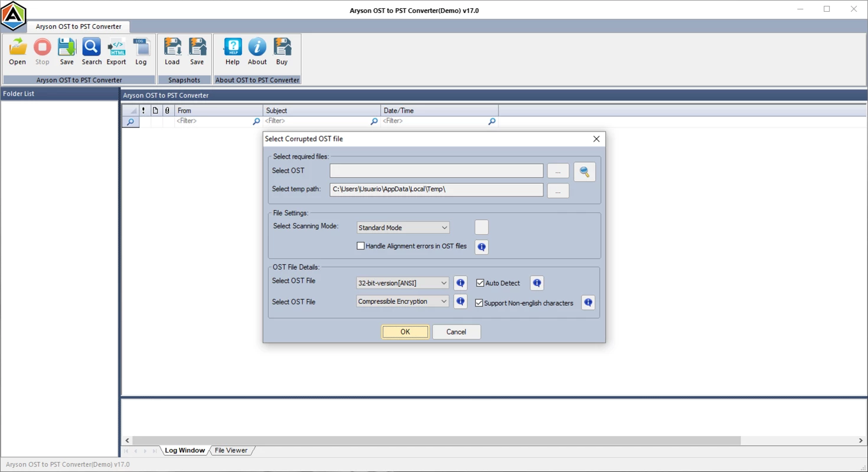
Task: Click browse (...) button for temp path
Action: click(x=558, y=191)
